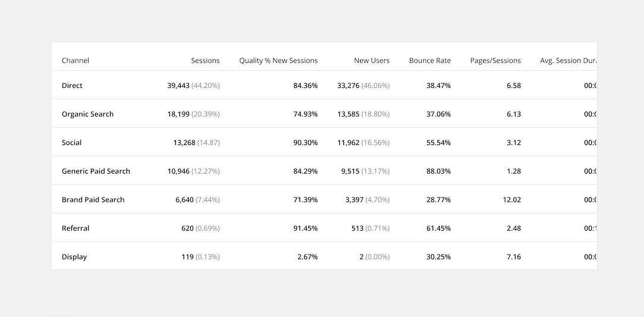644x317 pixels.
Task: Click the Quality % New Sessions header
Action: (279, 61)
